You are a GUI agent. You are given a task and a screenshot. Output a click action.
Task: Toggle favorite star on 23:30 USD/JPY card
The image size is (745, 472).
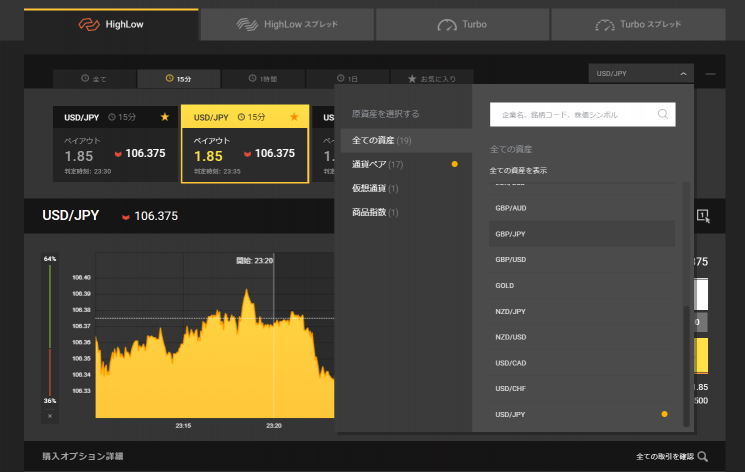165,117
